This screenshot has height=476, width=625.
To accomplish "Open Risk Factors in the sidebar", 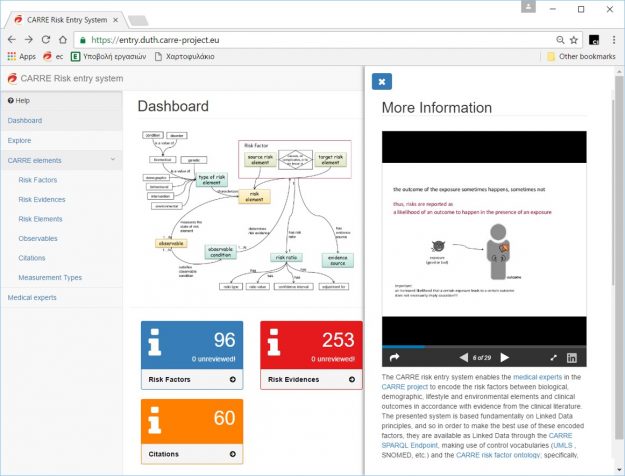I will pyautogui.click(x=37, y=180).
